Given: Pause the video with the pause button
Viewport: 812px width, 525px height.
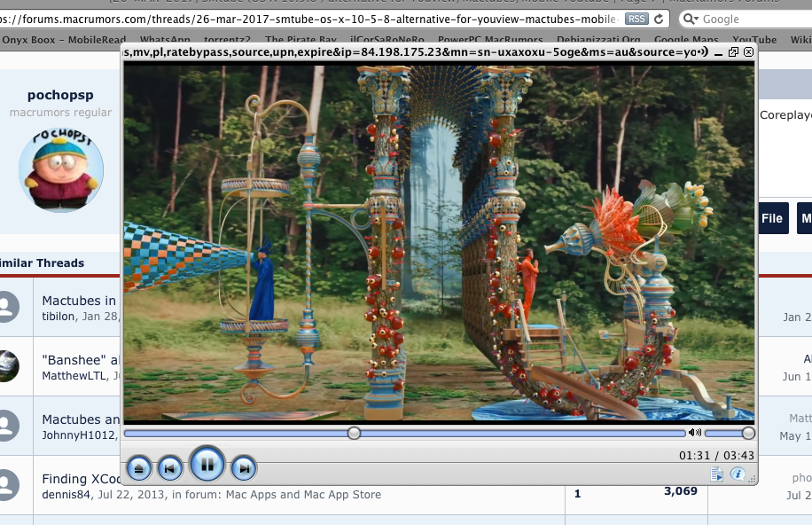Looking at the screenshot, I should coord(207,464).
